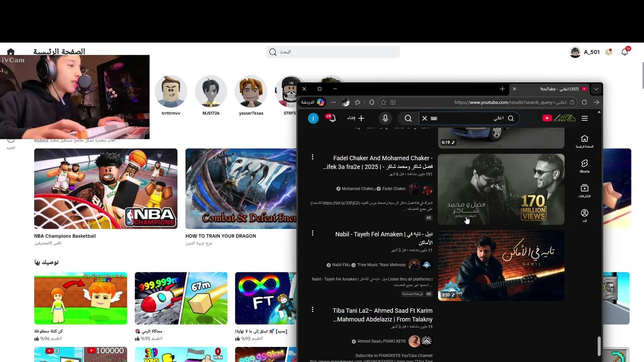Click the YouTube logo
This screenshot has width=644, height=362.
coord(559,118)
